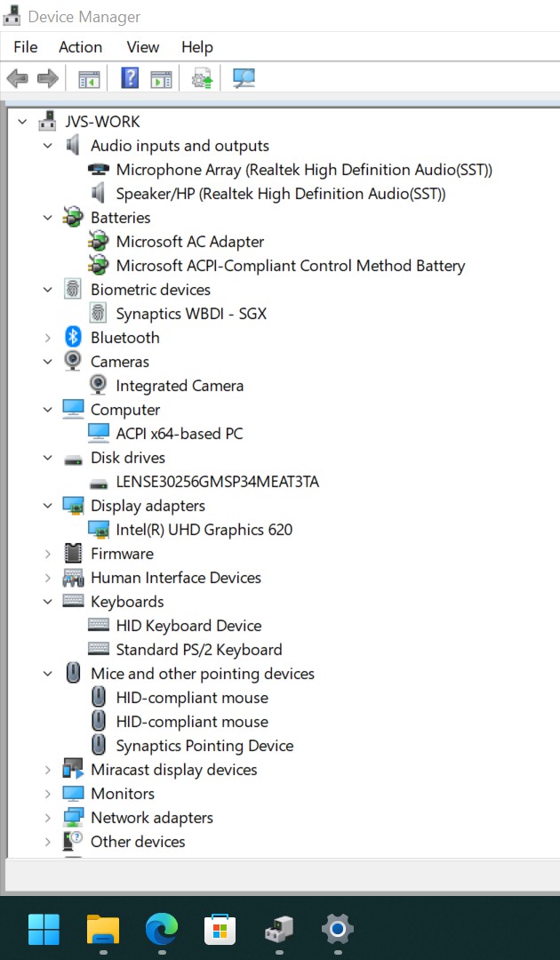The height and width of the screenshot is (960, 560).
Task: Open the File menu
Action: click(x=25, y=47)
